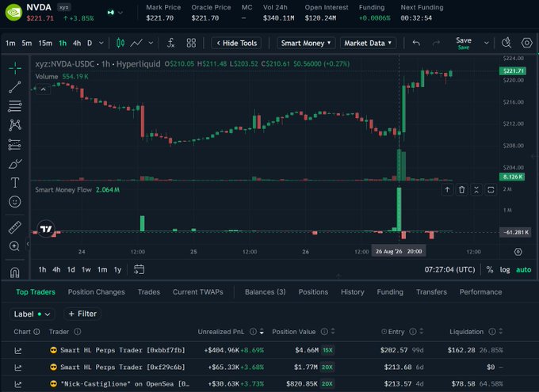Select the 15m timeframe
Screen dimensions: 539x392
pos(45,44)
